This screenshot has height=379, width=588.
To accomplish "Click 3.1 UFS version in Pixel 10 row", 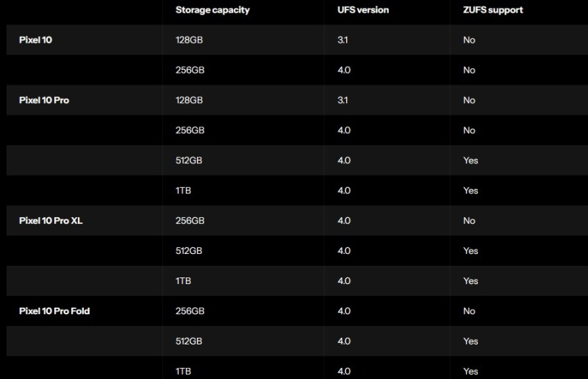I will [x=343, y=40].
